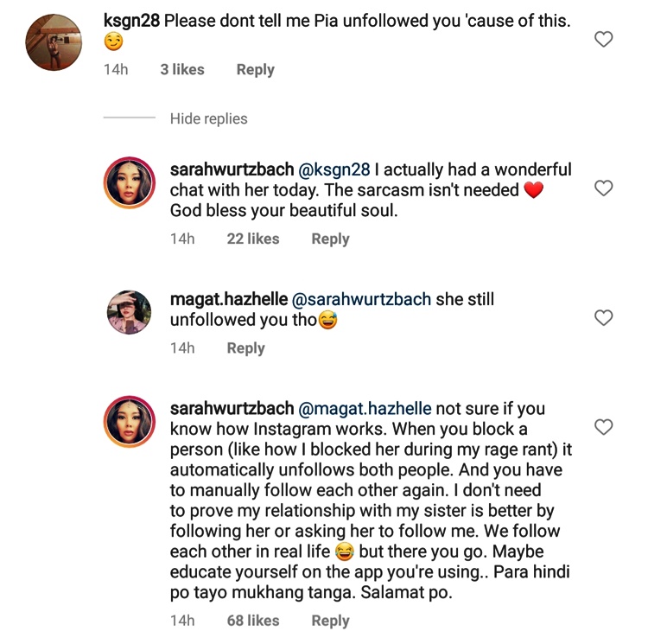Open magat.hazhelle's profile avatar

click(130, 312)
